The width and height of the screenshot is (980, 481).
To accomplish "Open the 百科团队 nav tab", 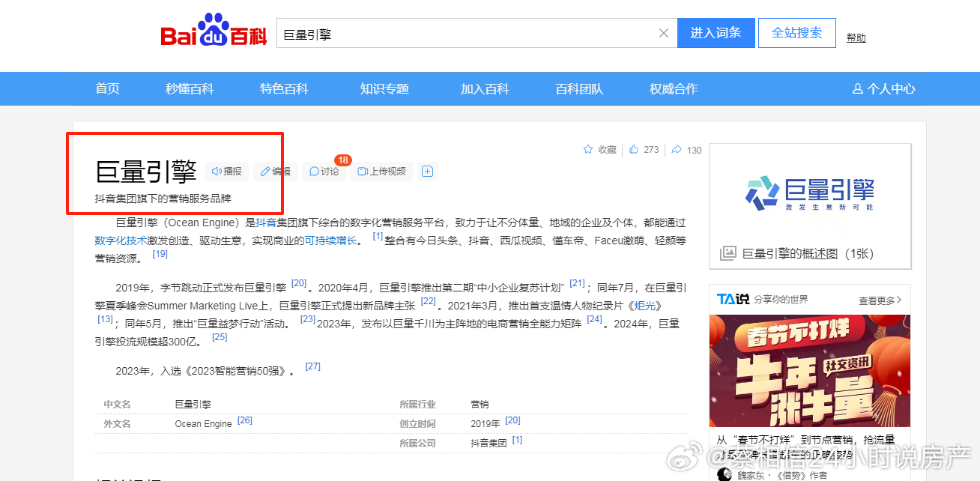I will [x=579, y=89].
